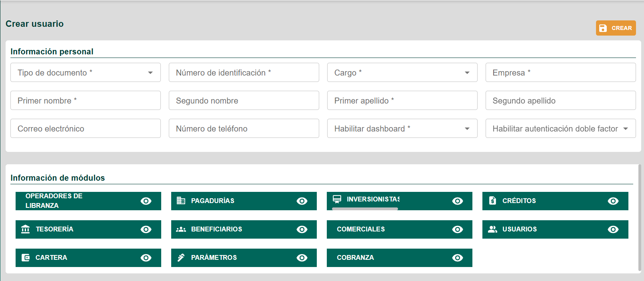Click the people icon on Usuarios module
644x281 pixels.
pos(492,229)
